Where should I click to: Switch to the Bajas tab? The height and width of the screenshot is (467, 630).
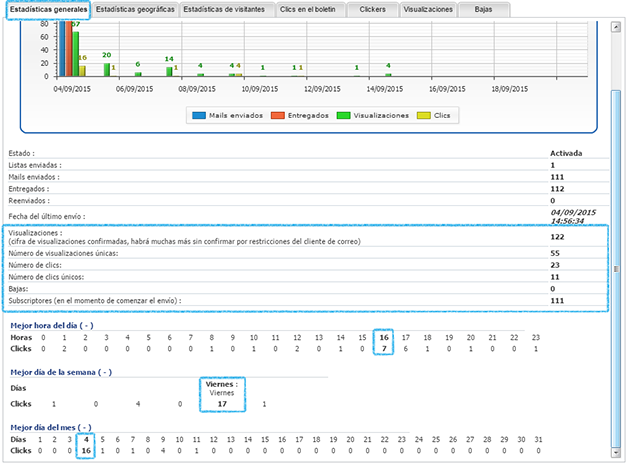(x=483, y=10)
